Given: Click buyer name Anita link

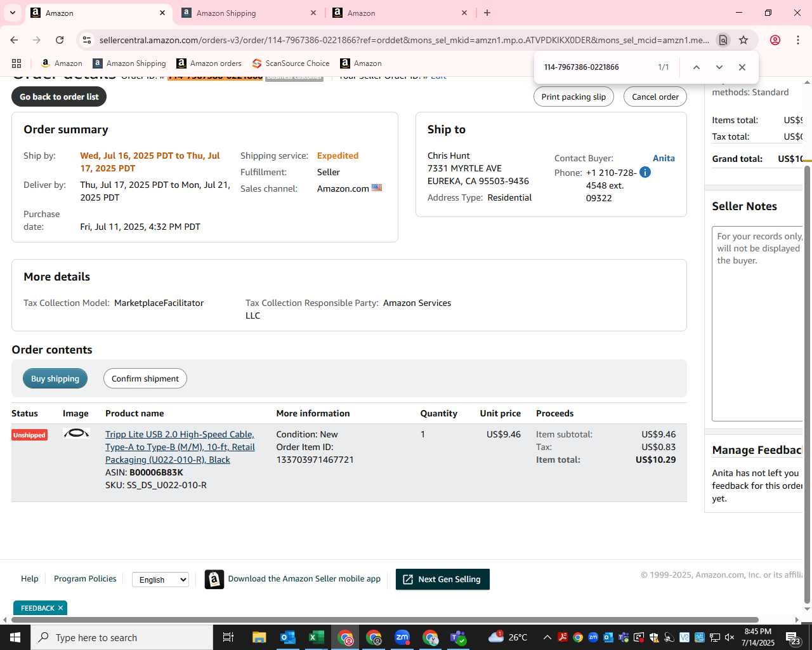Looking at the screenshot, I should point(664,158).
